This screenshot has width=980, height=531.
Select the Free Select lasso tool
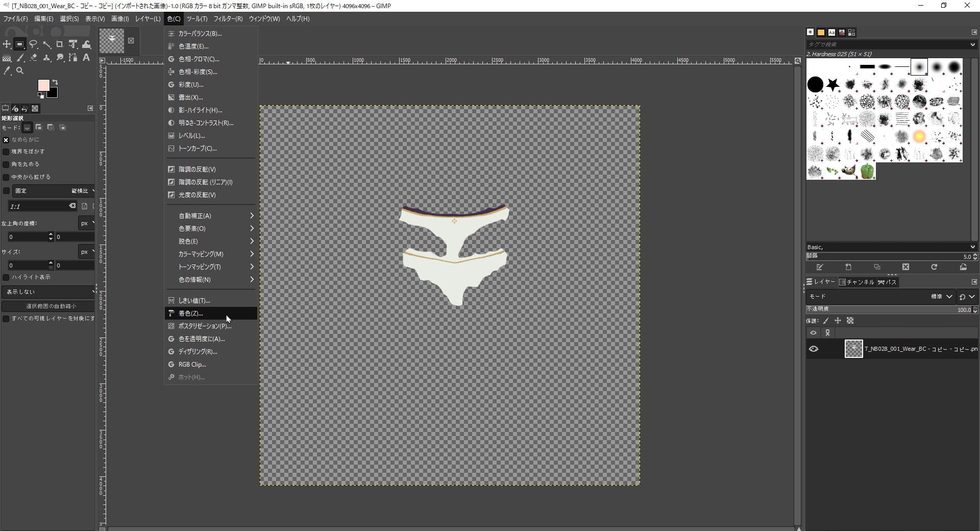(x=33, y=44)
